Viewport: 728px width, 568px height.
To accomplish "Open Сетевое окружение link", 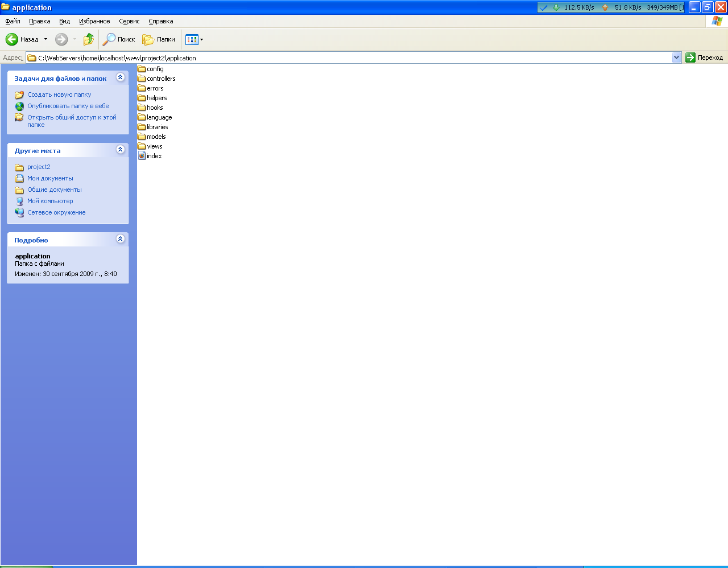I will 56,212.
